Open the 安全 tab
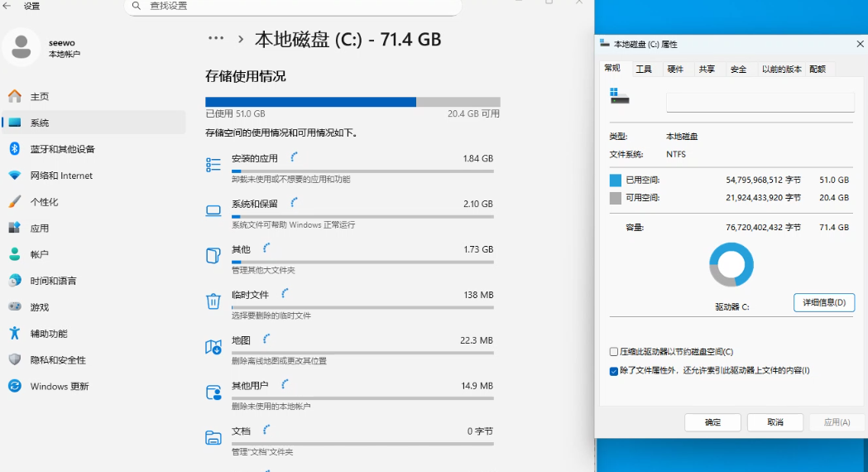The height and width of the screenshot is (472, 868). tap(738, 70)
